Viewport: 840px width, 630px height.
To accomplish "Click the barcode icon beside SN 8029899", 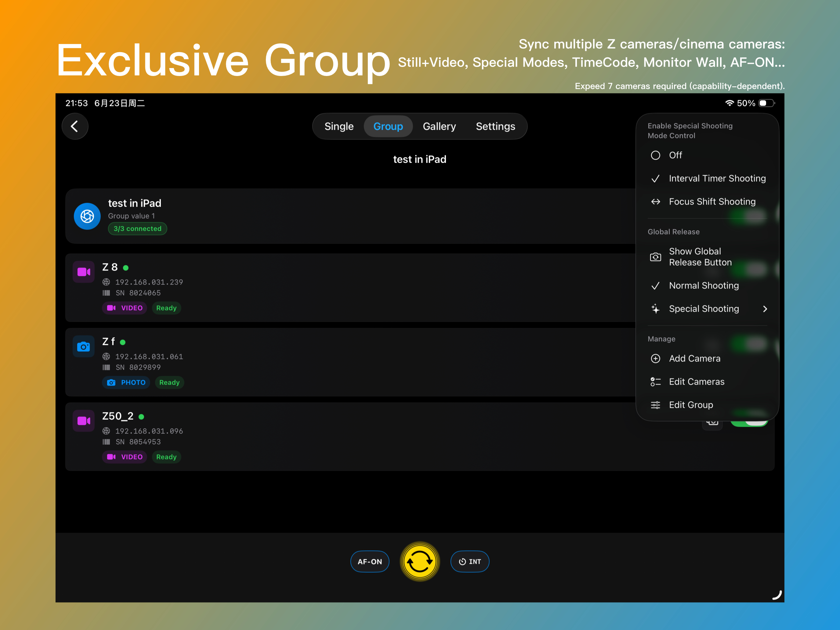I will click(106, 367).
